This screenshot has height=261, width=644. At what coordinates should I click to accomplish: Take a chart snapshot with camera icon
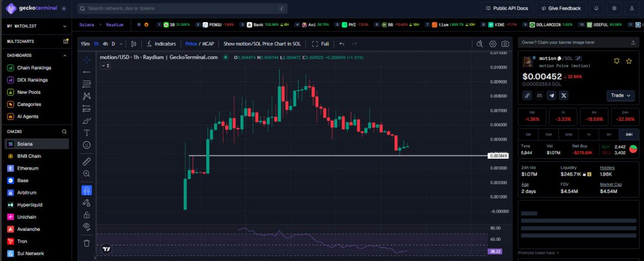tap(506, 44)
